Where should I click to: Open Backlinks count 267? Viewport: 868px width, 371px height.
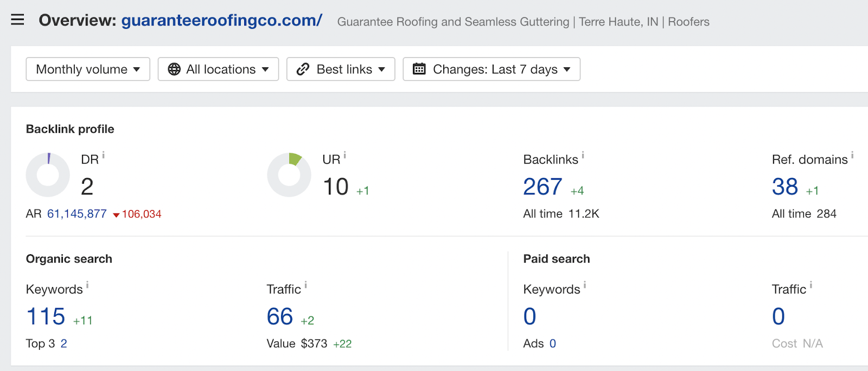(x=542, y=187)
